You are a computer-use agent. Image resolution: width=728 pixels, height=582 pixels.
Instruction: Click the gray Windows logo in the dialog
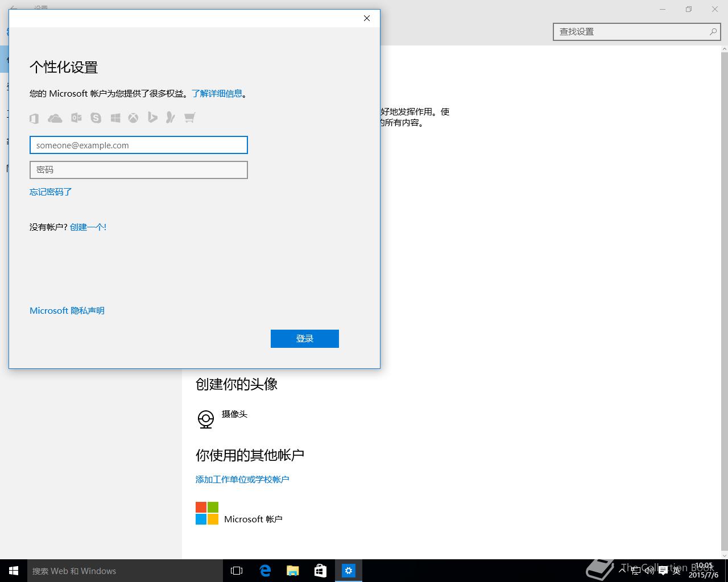[115, 118]
